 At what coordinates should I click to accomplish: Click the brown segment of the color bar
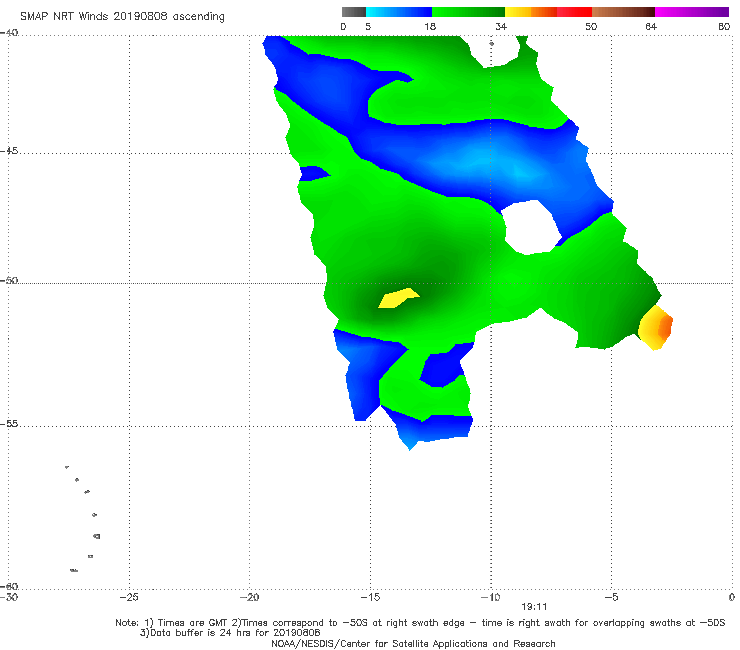(623, 12)
